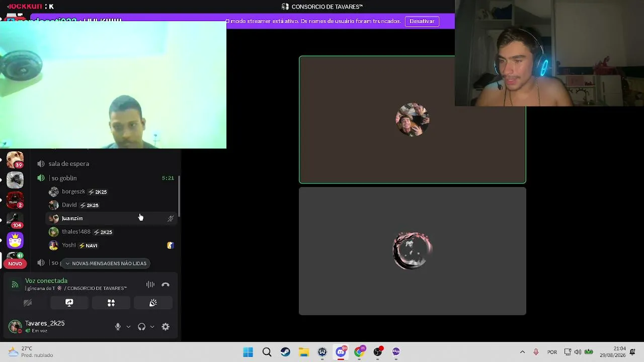Select user juanzin in voice channel
Screen dimensions: 644x362
point(112,218)
